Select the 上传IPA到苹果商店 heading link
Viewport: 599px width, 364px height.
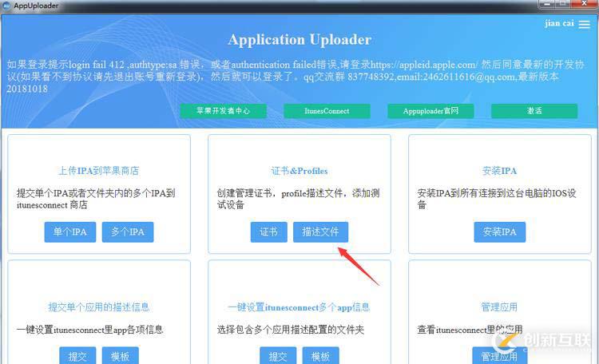98,171
